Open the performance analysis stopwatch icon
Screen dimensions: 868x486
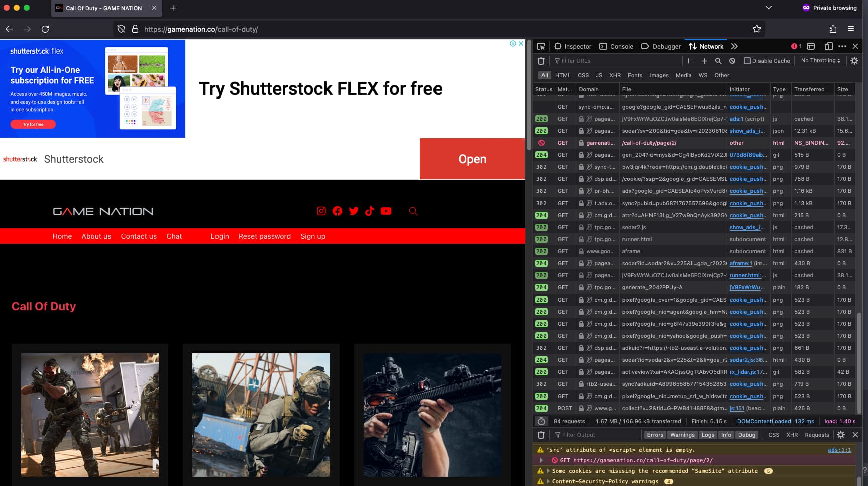541,421
